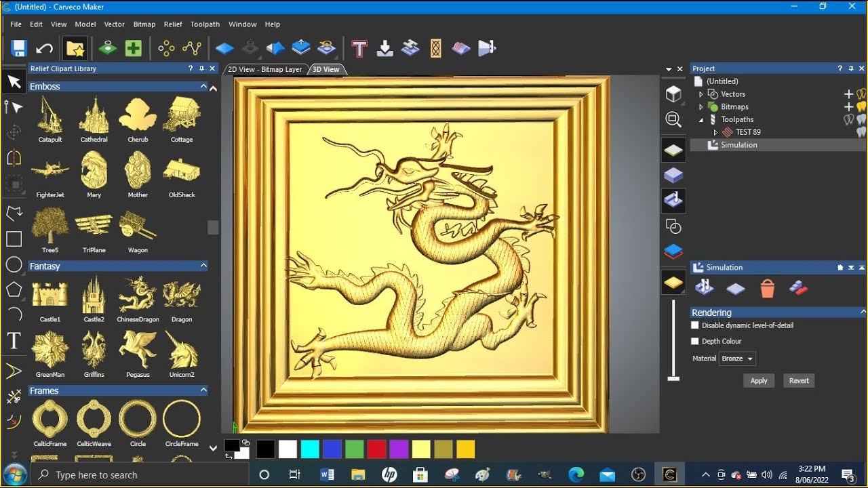The height and width of the screenshot is (488, 868).
Task: Click the red T text toolbar icon
Action: click(359, 48)
